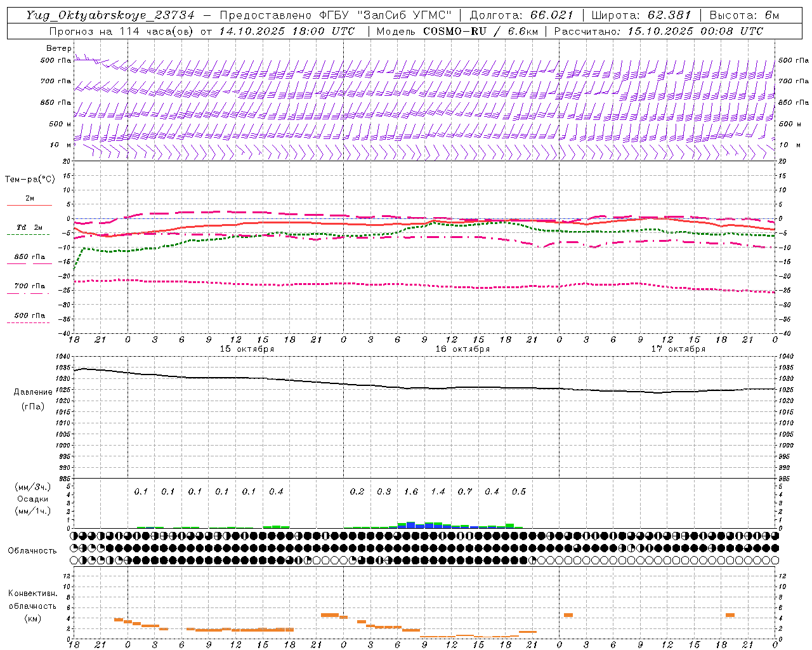
Task: Click the 'Давление' pressure panel label
Action: (x=33, y=392)
